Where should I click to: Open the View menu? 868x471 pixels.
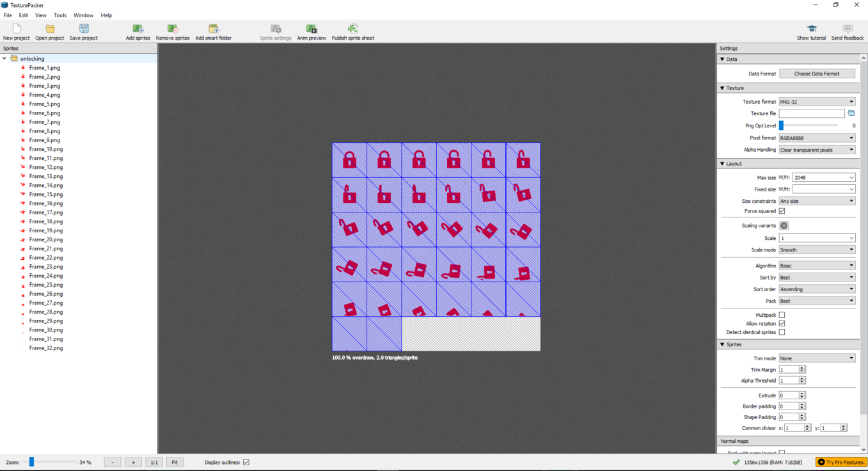coord(41,15)
